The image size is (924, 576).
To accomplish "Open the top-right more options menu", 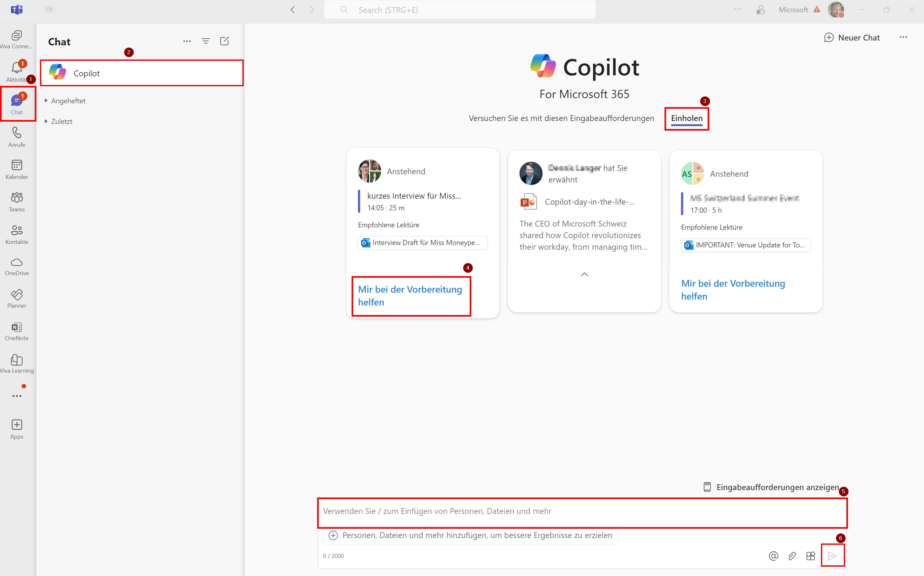I will click(903, 37).
